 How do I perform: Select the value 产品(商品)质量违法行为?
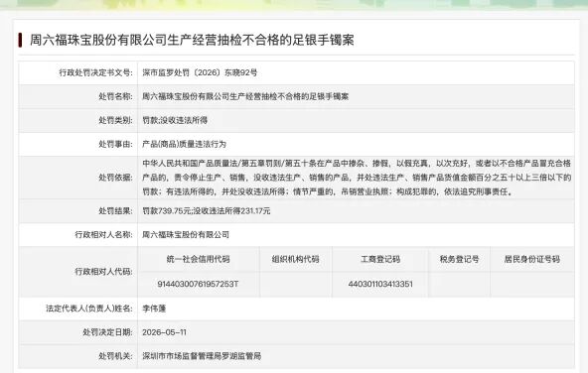coord(184,144)
